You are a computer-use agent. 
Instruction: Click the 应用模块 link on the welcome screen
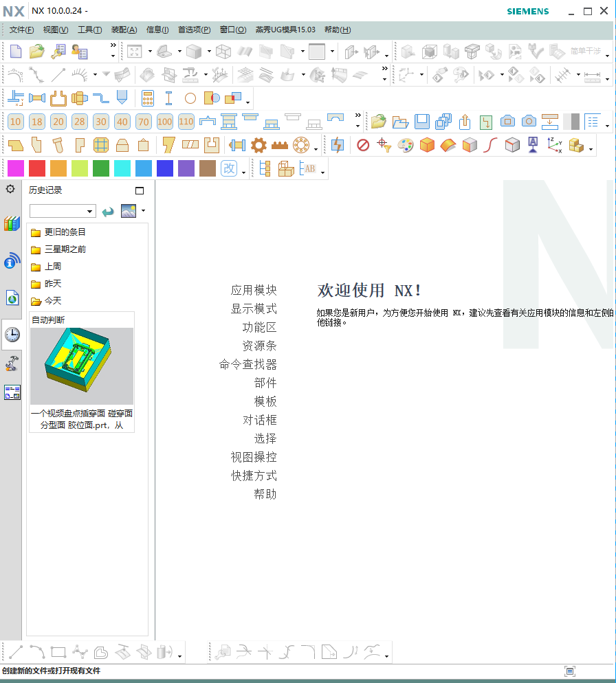(252, 290)
